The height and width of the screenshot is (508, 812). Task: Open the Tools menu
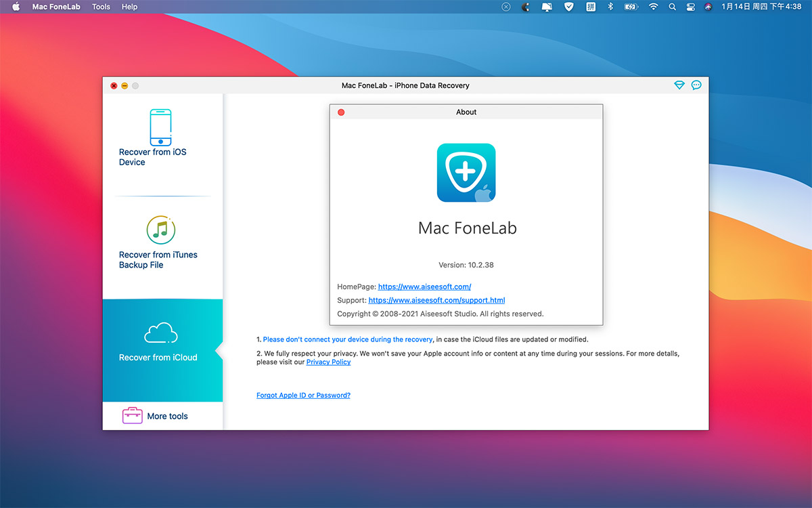click(x=101, y=7)
